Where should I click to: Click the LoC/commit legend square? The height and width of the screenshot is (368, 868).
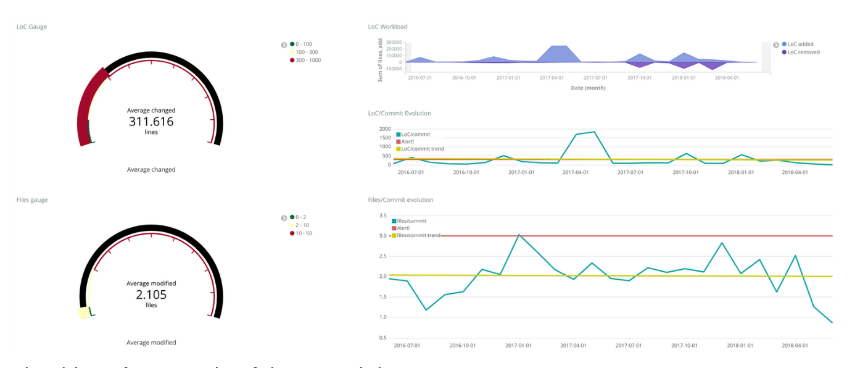click(x=399, y=135)
